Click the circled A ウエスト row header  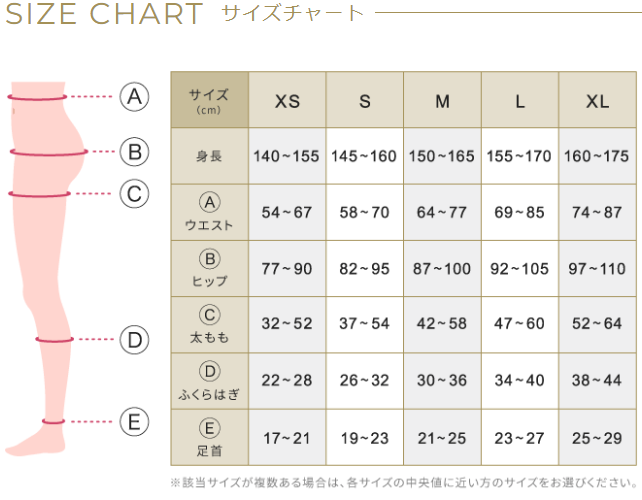pos(209,212)
